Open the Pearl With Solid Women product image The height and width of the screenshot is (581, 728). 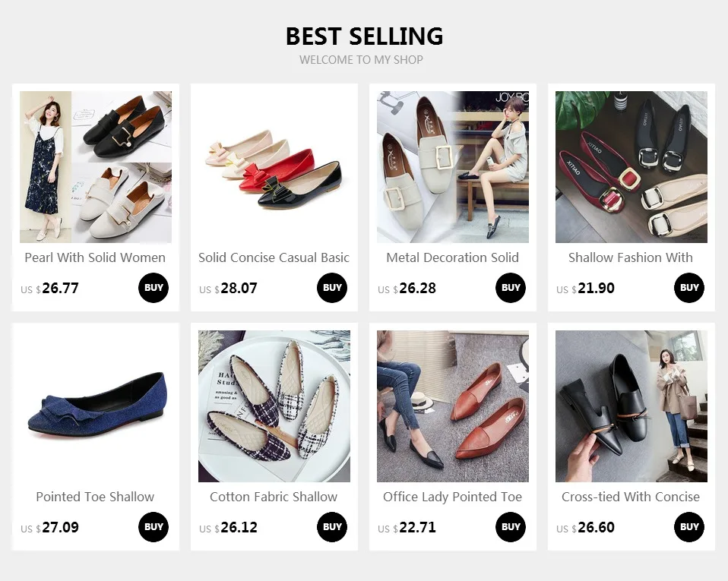point(96,167)
